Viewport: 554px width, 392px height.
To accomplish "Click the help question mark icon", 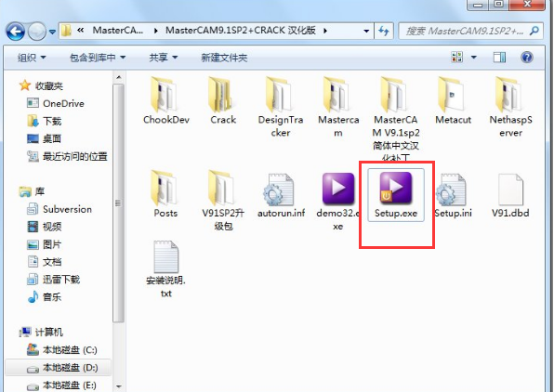I will 526,58.
